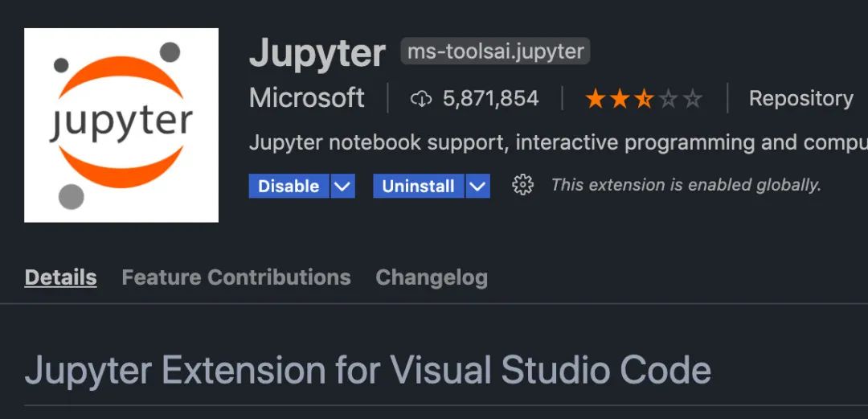This screenshot has height=419, width=868.
Task: Click the Jupyter extension logo image
Action: tap(121, 125)
